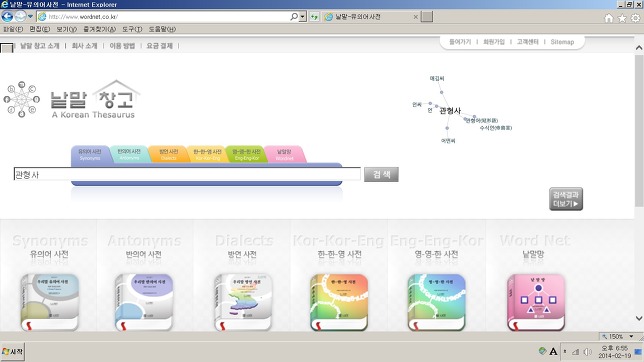Click the scrollbar down arrow

click(x=639, y=318)
